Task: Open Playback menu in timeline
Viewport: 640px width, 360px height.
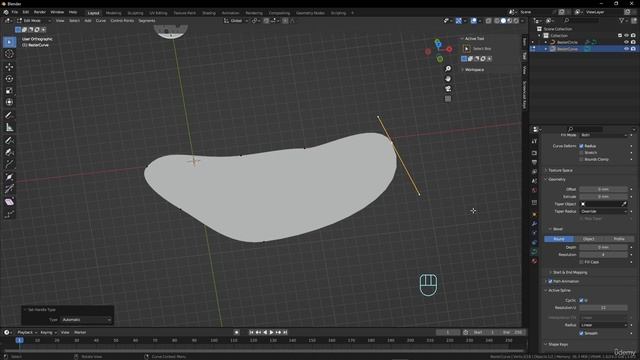Action: [x=27, y=332]
